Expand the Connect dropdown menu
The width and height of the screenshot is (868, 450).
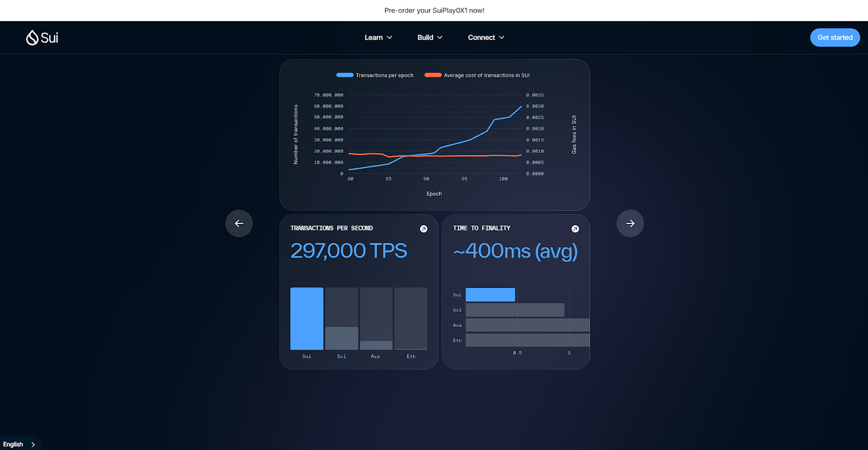(x=486, y=37)
